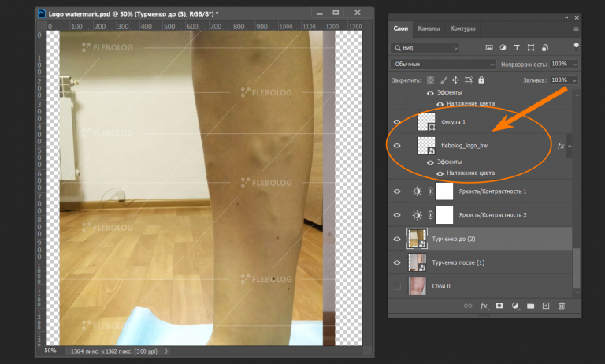Open Layers panel hamburger menu

(x=576, y=29)
